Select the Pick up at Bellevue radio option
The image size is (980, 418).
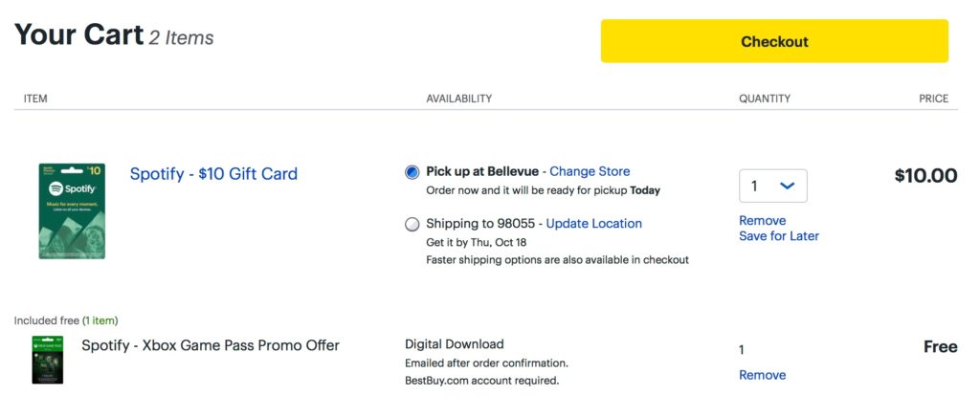click(412, 172)
